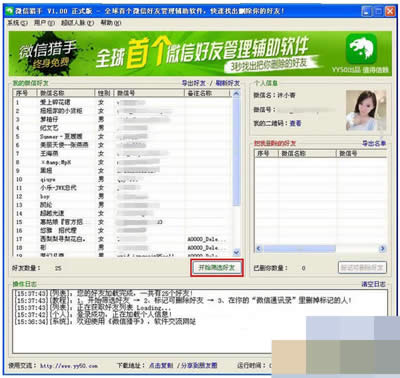Click 微信名称 header in deleted-friends table
The image size is (400, 378).
pyautogui.click(x=307, y=154)
